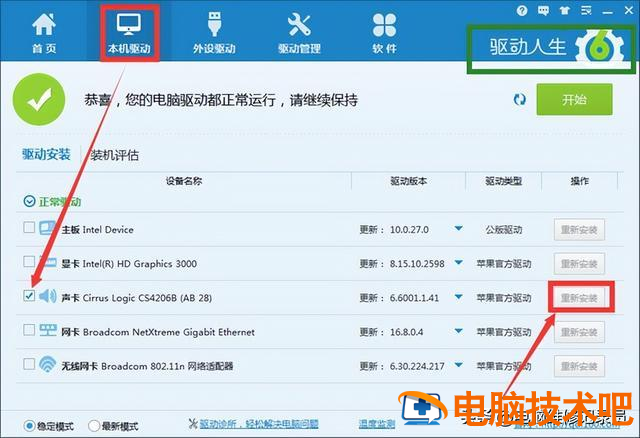This screenshot has width=640, height=438.
Task: Click 苹果官方驱动 in the 显卡 row
Action: pyautogui.click(x=504, y=264)
